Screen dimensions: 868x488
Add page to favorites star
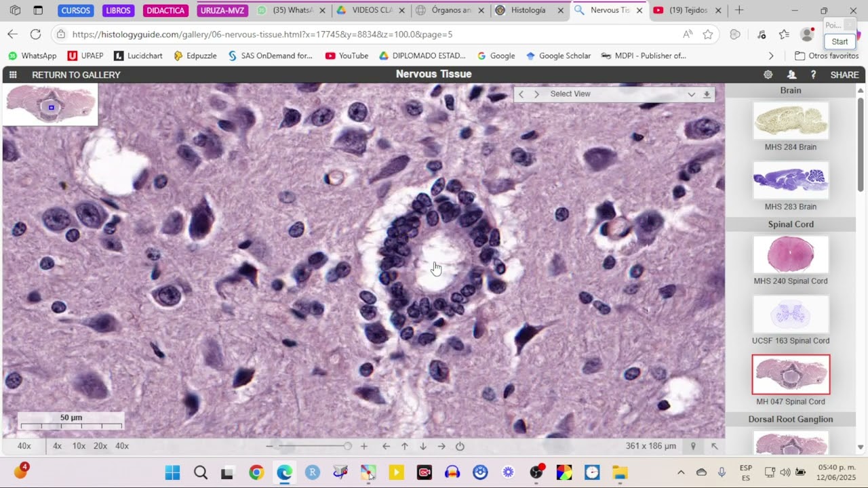tap(708, 35)
